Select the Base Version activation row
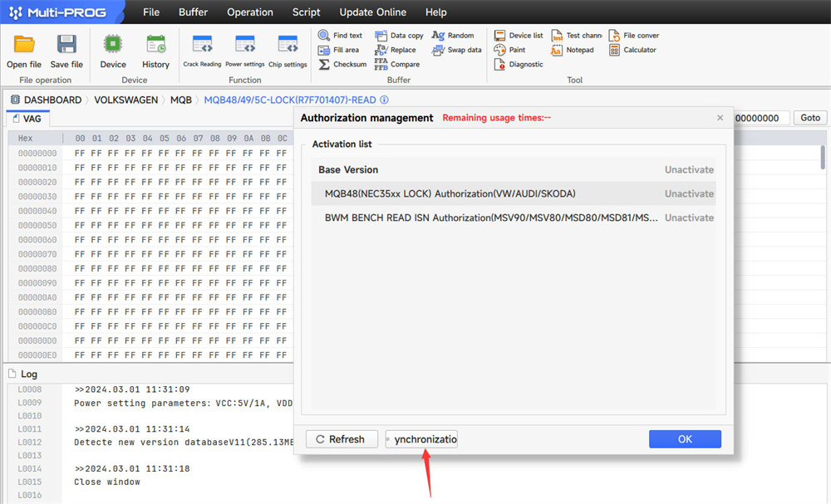Screen dimensions: 831x504 tap(513, 169)
